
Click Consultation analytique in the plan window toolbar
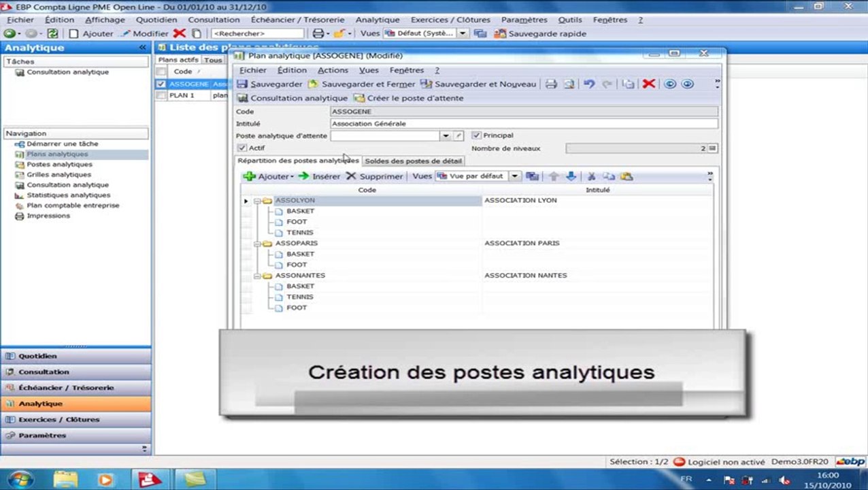pyautogui.click(x=293, y=98)
